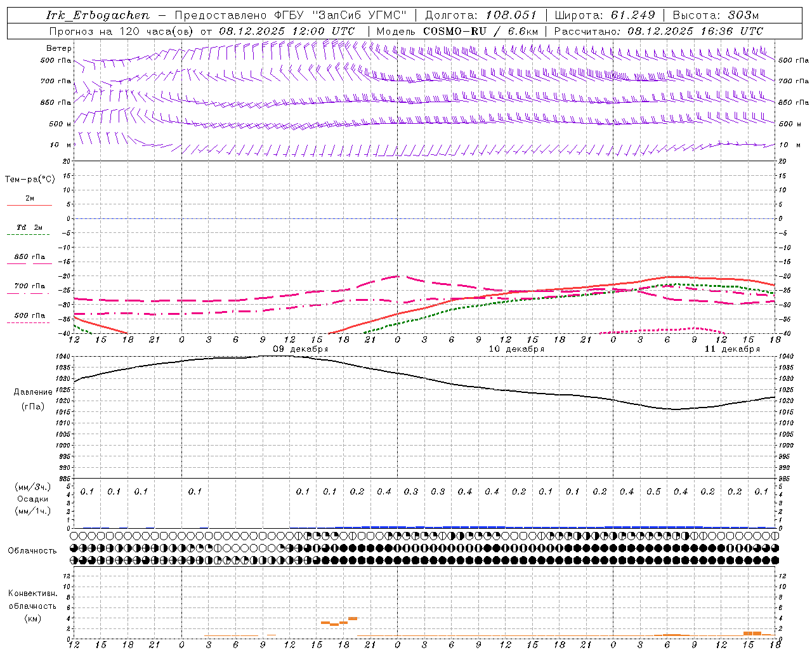Image resolution: width=812 pixels, height=650 pixels.
Task: Click the "Давление" pressure panel label
Action: (x=33, y=392)
